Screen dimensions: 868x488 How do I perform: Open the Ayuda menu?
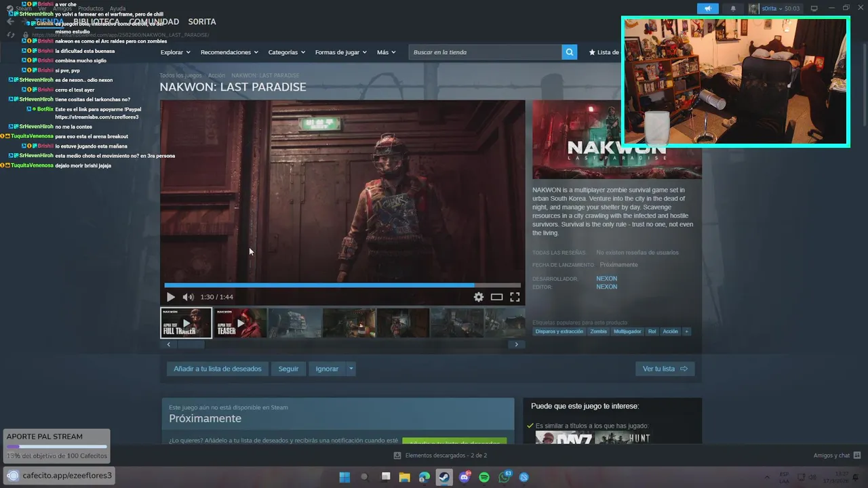(117, 8)
